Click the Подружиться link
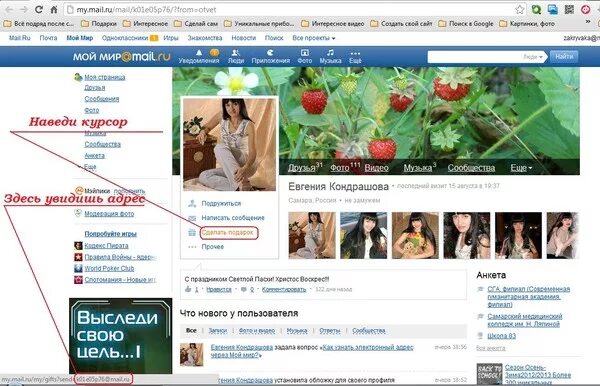Image resolution: width=600 pixels, height=386 pixels. pos(221,203)
